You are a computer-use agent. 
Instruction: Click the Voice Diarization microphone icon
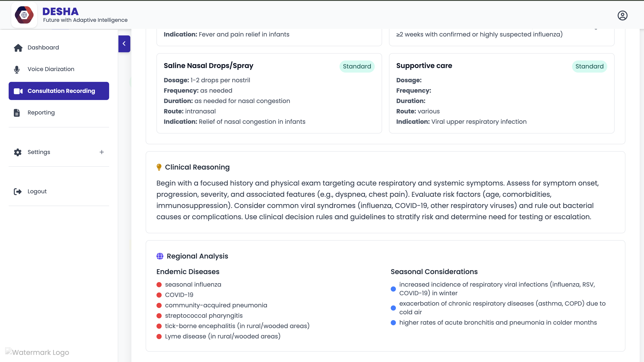click(17, 69)
